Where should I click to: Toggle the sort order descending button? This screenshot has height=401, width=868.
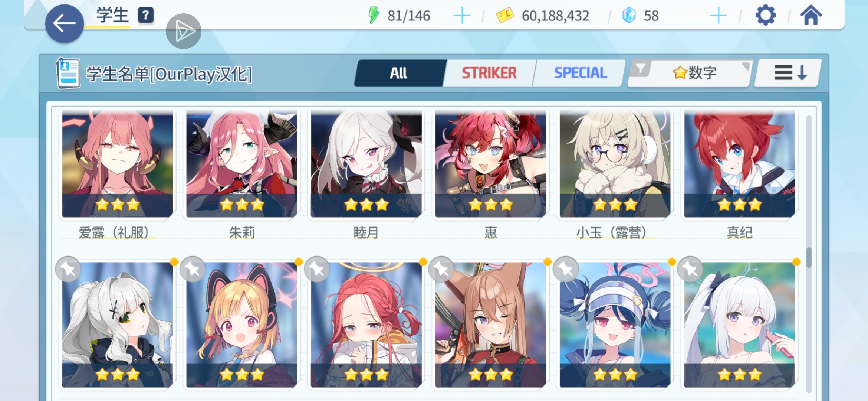pyautogui.click(x=789, y=73)
